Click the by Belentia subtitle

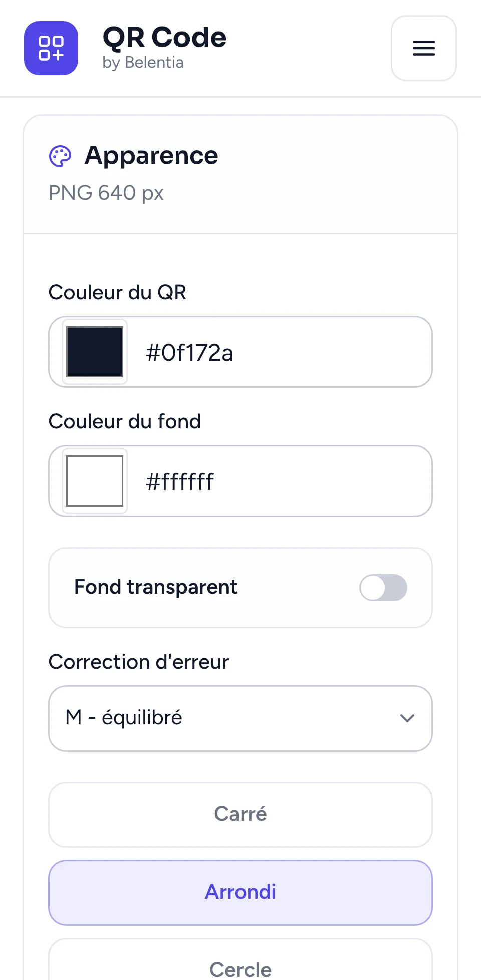pos(143,63)
